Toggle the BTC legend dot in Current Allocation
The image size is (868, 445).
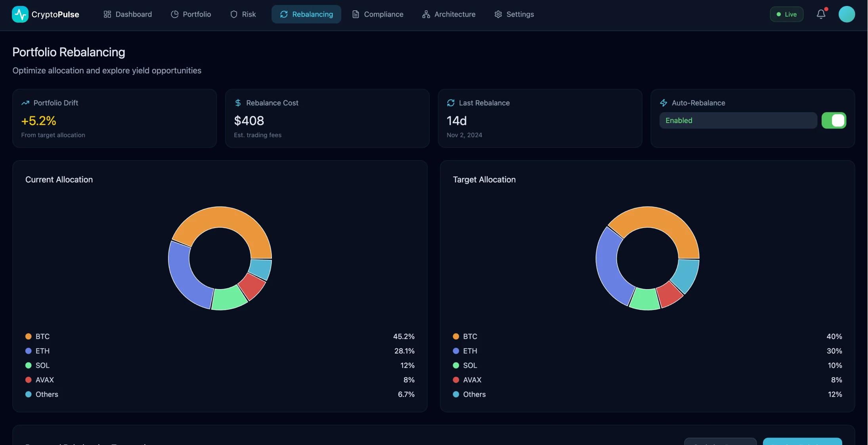28,336
